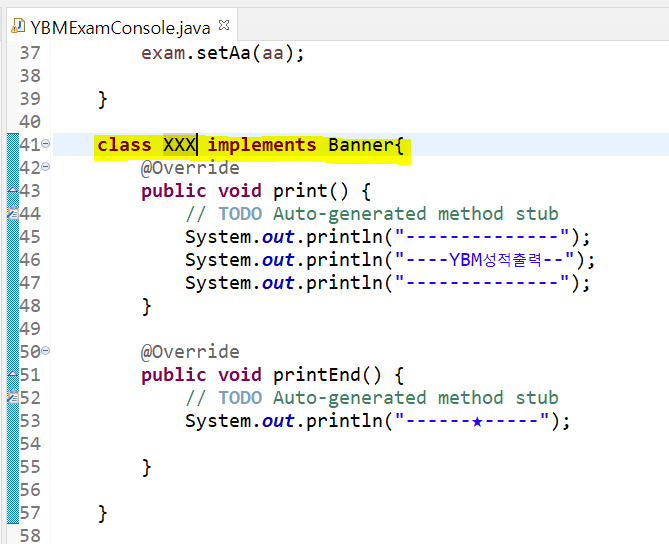Click the override marker at line 51

point(13,374)
